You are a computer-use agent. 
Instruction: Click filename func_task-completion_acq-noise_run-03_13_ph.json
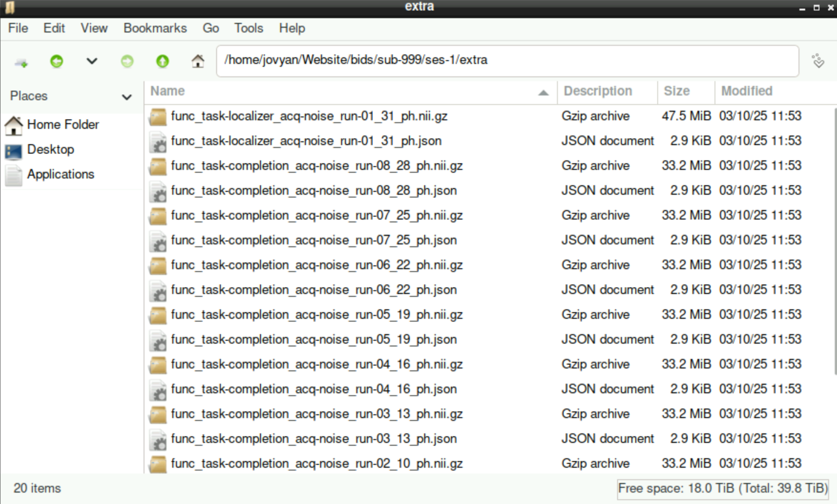click(x=314, y=439)
